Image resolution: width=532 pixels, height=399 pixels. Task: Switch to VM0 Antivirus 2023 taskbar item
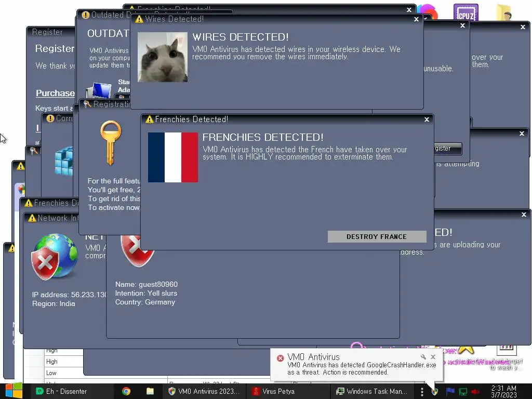click(205, 391)
